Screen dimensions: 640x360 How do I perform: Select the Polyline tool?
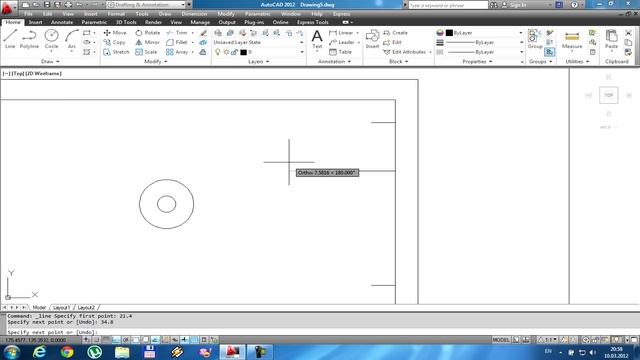point(29,39)
